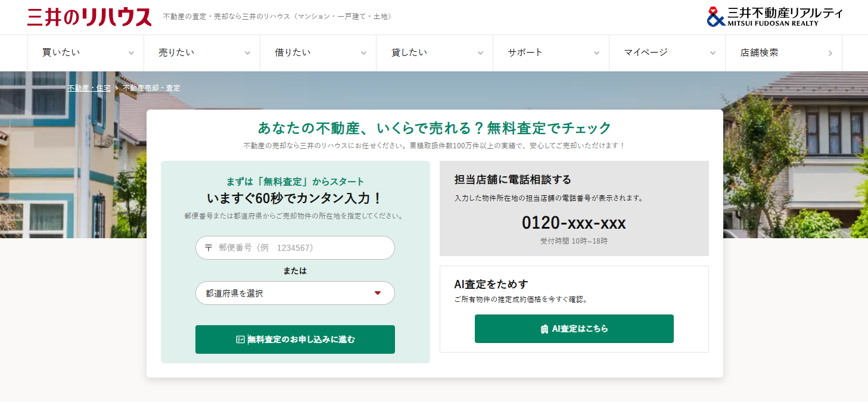Click the あなたの不動産、いくらで売れる? headline
This screenshot has width=868, height=402.
pyautogui.click(x=435, y=128)
